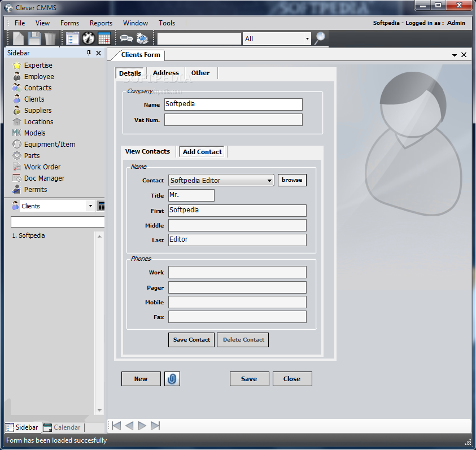
Task: Close the Sidebar panel
Action: [98, 53]
